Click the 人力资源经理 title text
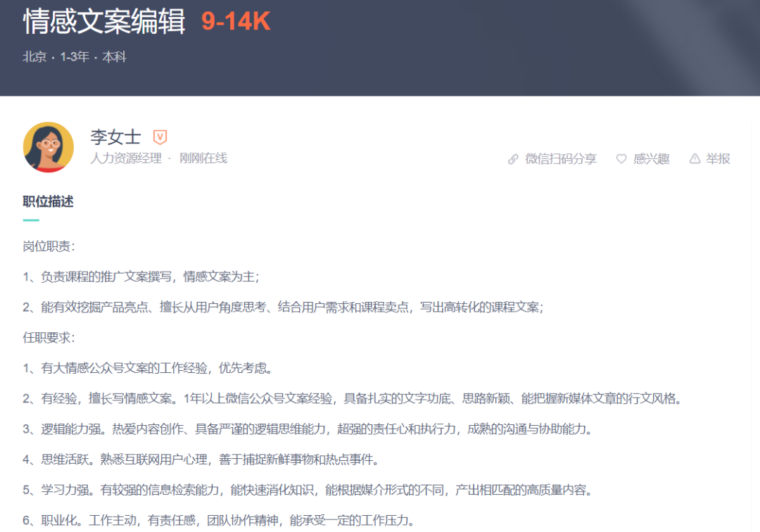Screen dimensions: 760x532 click(x=126, y=158)
